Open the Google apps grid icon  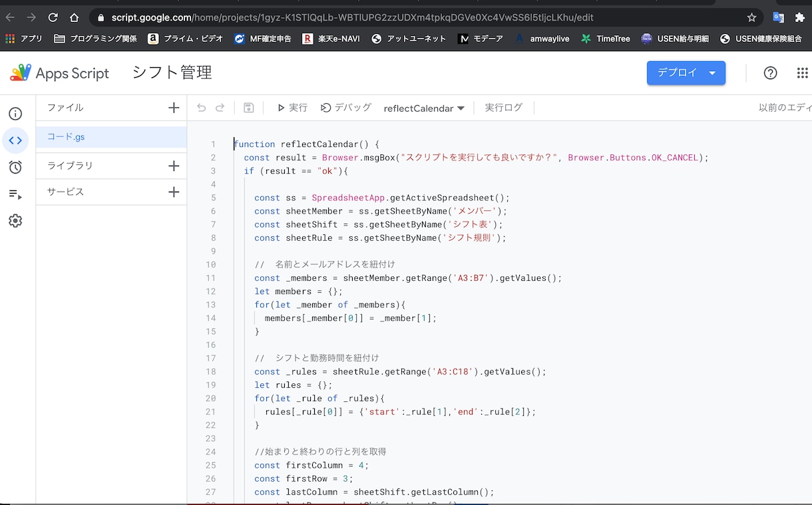pyautogui.click(x=803, y=73)
